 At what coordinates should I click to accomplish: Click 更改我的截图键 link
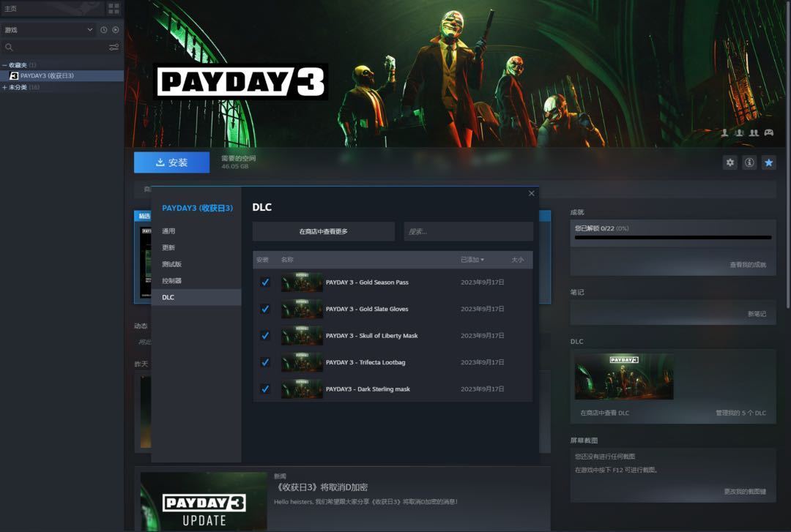click(745, 492)
